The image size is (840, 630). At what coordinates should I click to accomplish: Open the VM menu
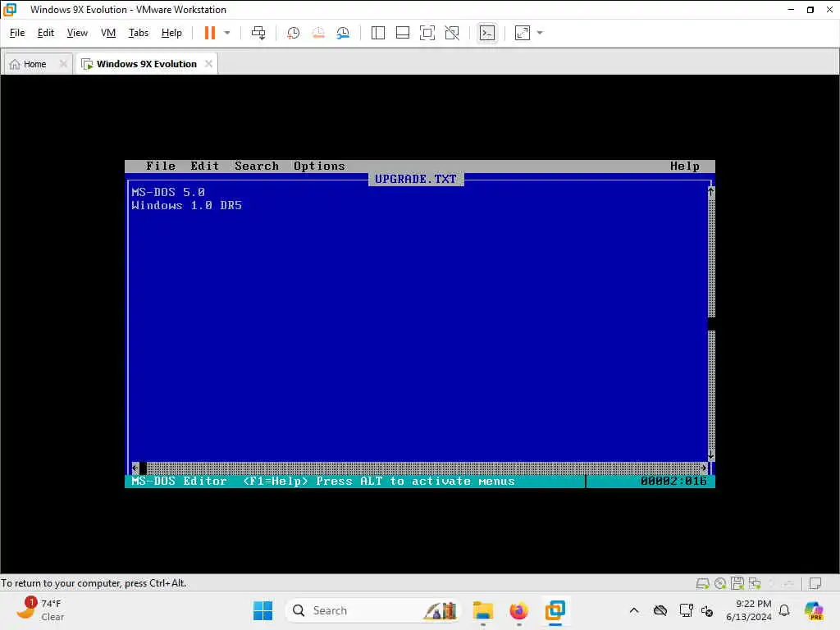108,33
